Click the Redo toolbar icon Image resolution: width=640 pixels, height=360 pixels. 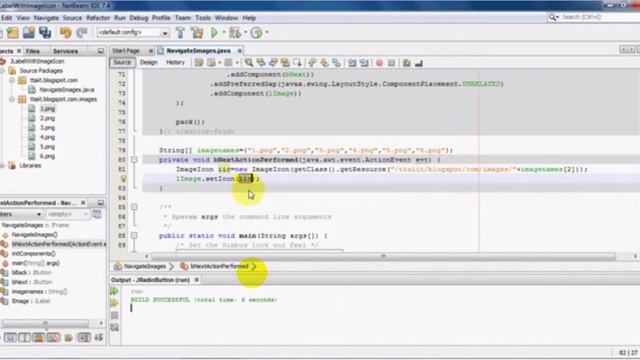[x=82, y=32]
